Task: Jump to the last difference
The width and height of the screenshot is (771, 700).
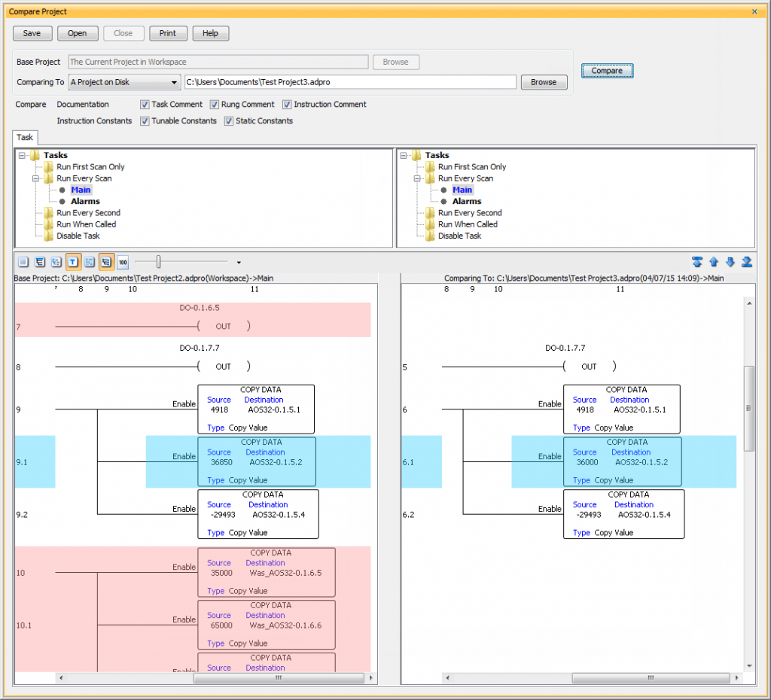Action: 746,262
